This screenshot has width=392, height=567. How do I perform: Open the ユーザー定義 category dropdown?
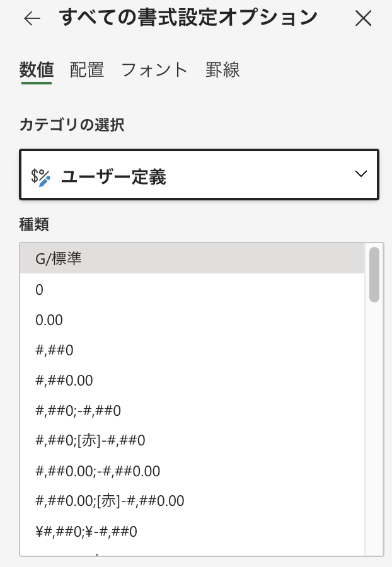(199, 175)
